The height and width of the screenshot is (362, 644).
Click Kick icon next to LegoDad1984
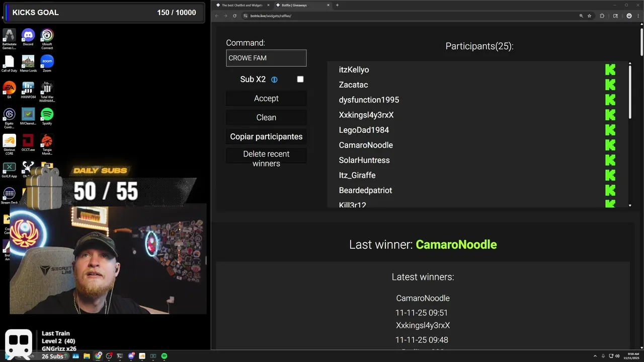[x=610, y=130]
